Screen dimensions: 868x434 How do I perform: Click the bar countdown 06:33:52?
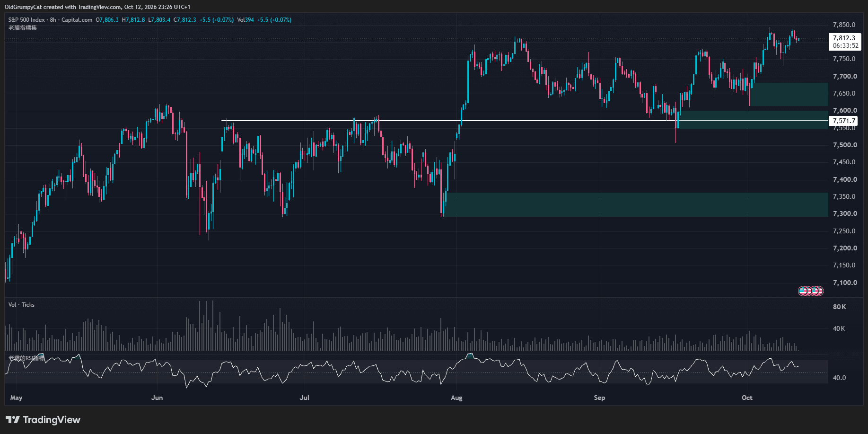pos(845,46)
